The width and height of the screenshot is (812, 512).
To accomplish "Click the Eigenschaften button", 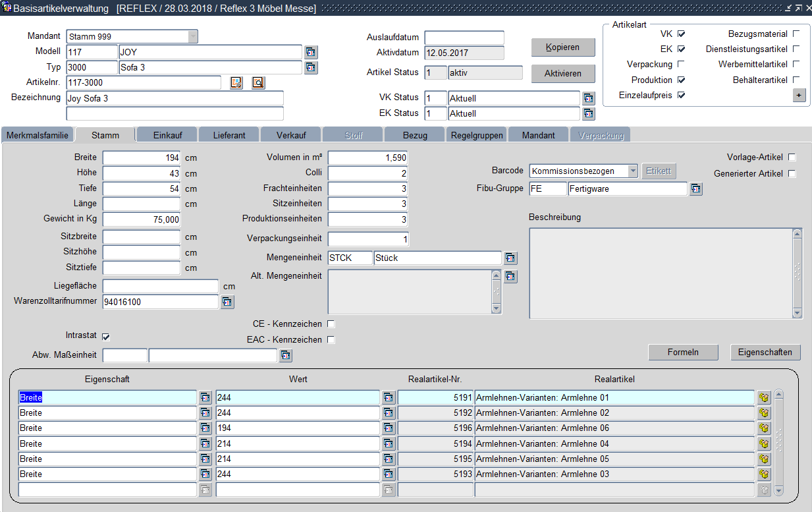I will 765,353.
